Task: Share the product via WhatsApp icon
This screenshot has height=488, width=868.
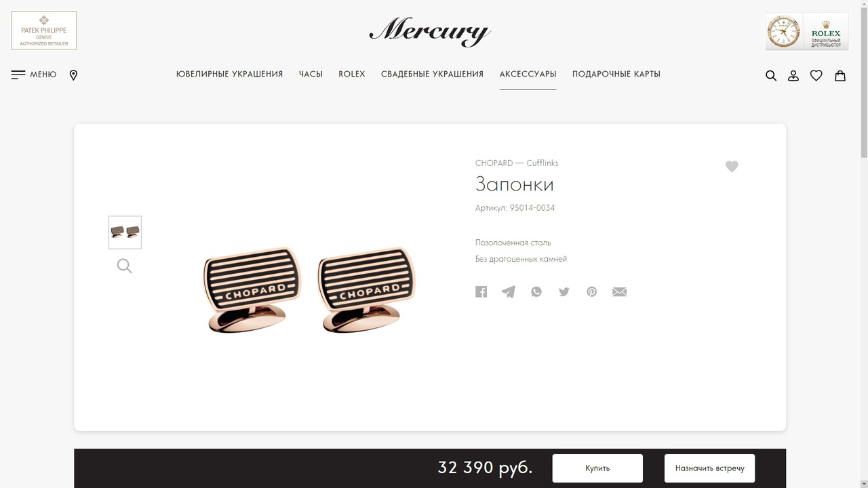Action: (536, 292)
